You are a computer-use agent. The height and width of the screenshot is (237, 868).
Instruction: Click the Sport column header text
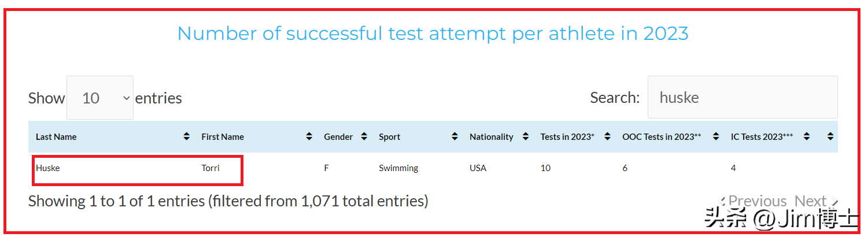(390, 137)
